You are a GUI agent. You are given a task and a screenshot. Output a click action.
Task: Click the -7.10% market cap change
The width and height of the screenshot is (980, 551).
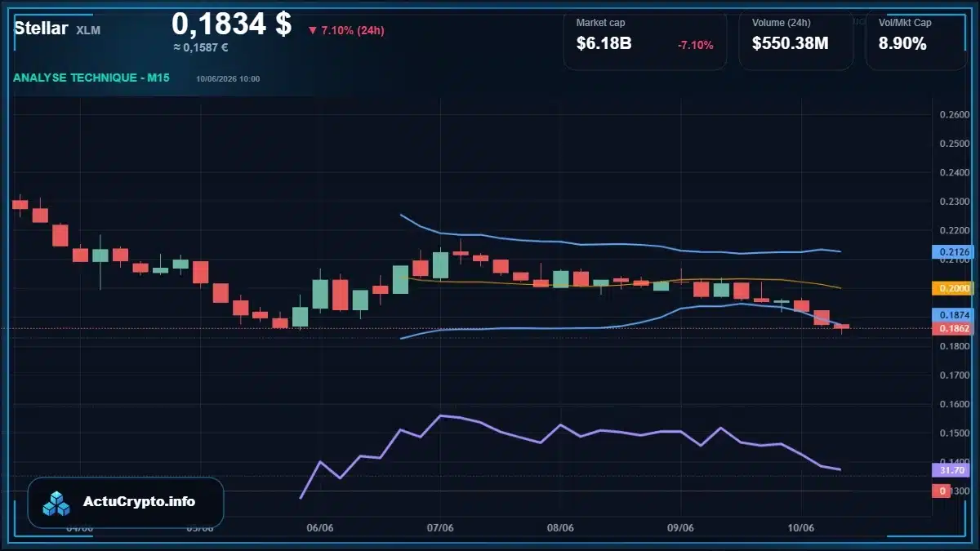[695, 45]
